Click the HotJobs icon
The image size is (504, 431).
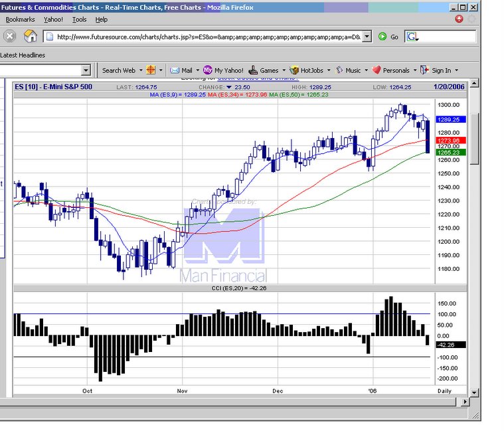tap(294, 70)
